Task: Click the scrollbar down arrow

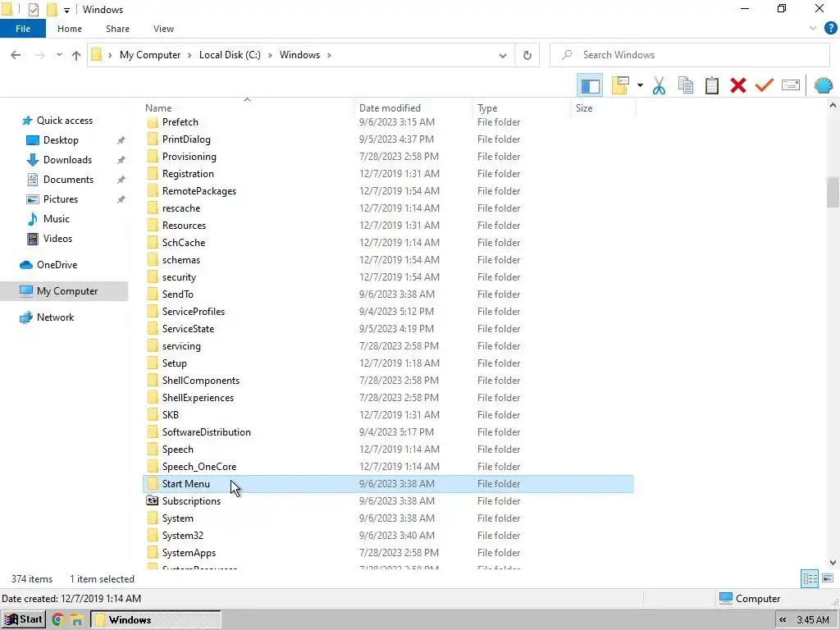Action: (x=833, y=563)
